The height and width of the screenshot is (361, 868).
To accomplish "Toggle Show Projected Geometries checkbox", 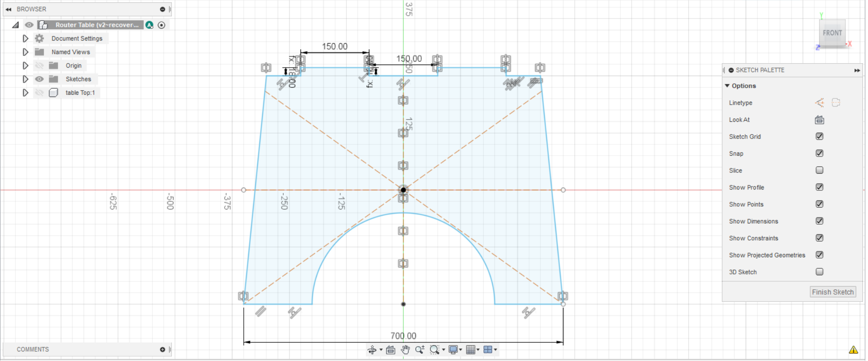I will tap(819, 255).
